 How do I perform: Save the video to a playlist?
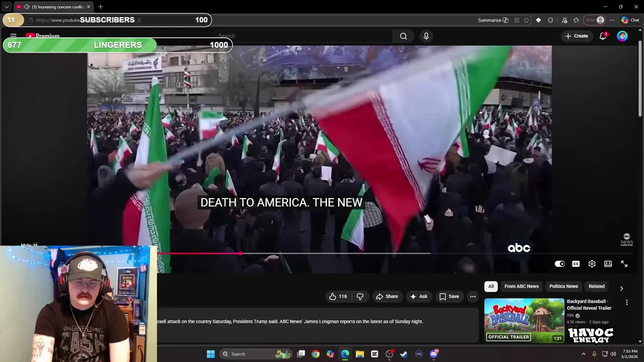[449, 297]
